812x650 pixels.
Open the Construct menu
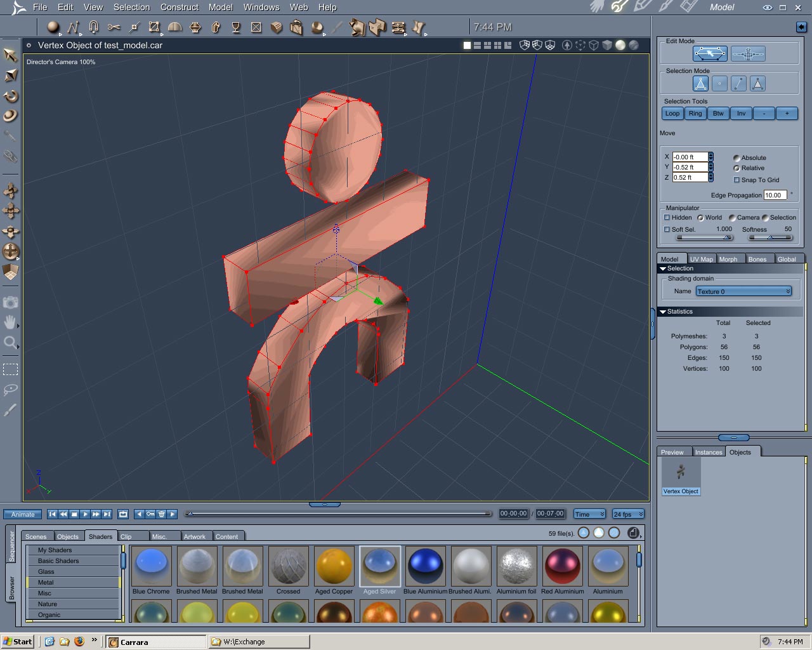click(x=179, y=7)
